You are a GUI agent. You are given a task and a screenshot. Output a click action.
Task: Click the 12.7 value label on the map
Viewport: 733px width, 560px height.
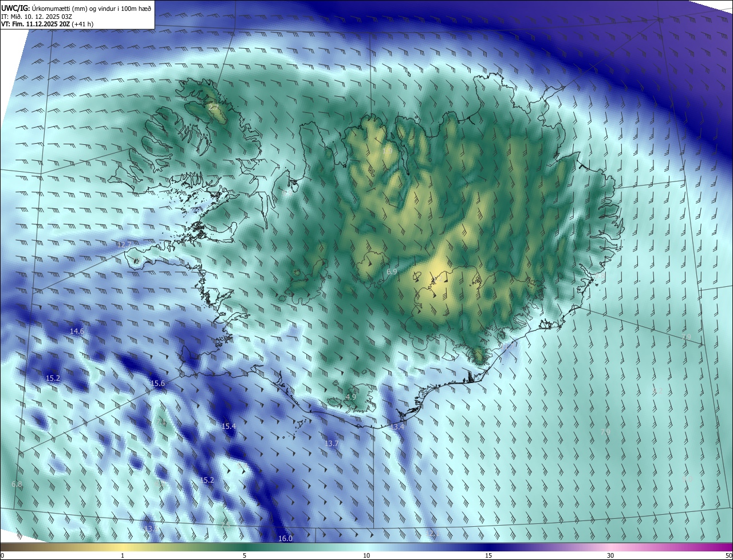click(x=124, y=244)
